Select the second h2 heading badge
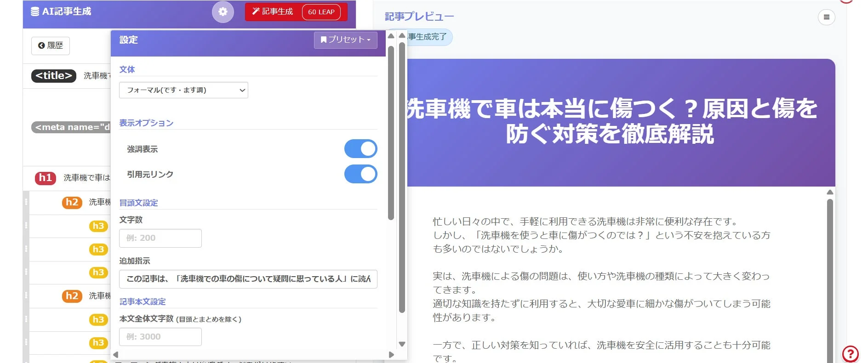868x363 pixels. point(72,296)
